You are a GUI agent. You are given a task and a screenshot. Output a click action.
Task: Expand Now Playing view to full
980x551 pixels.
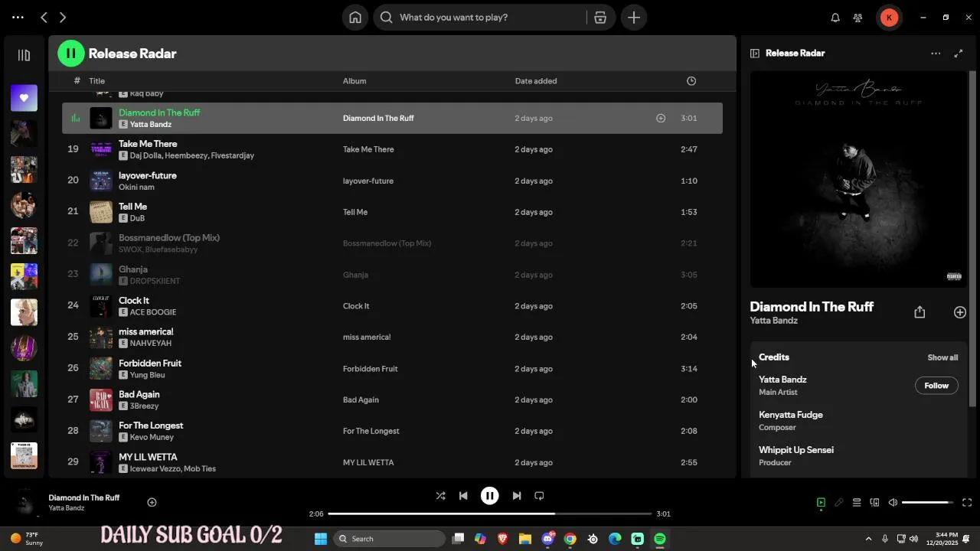click(x=959, y=54)
